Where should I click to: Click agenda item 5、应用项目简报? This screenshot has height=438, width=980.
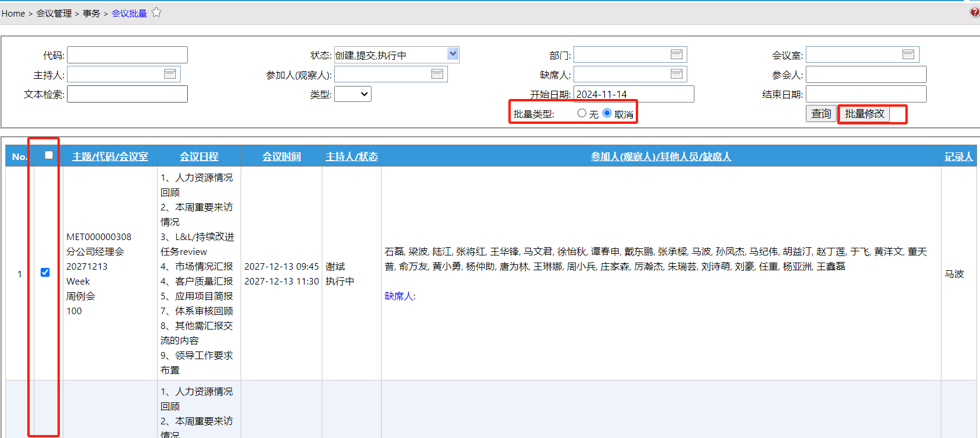(197, 296)
